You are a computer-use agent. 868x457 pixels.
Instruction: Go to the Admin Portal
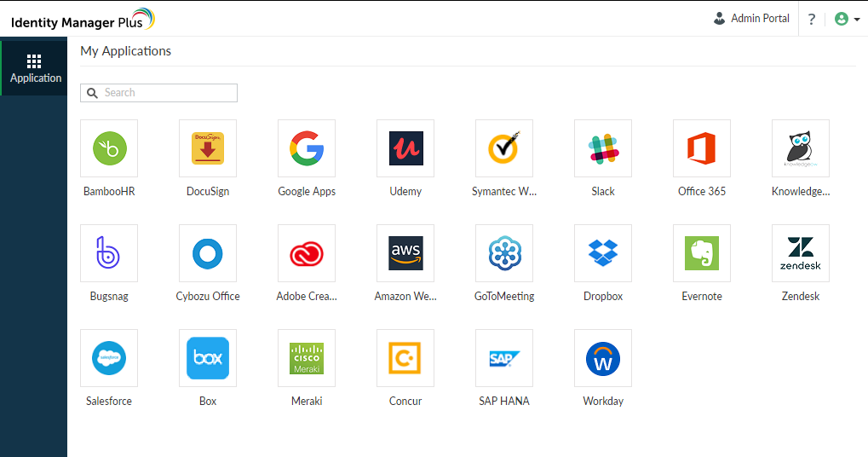pos(751,18)
